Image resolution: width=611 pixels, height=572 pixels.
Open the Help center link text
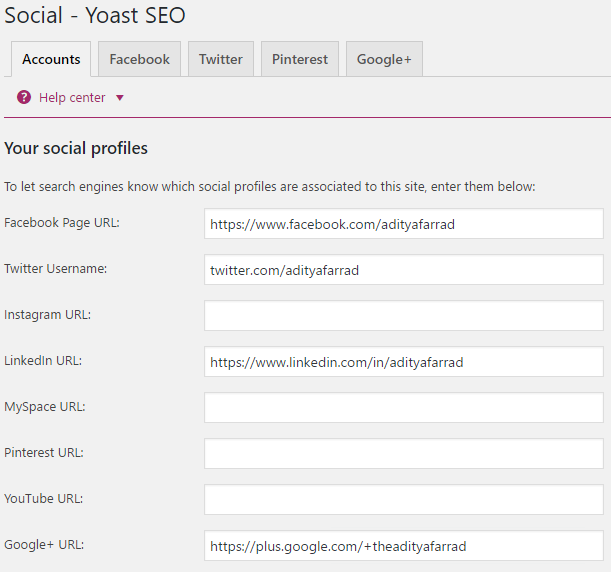point(72,98)
